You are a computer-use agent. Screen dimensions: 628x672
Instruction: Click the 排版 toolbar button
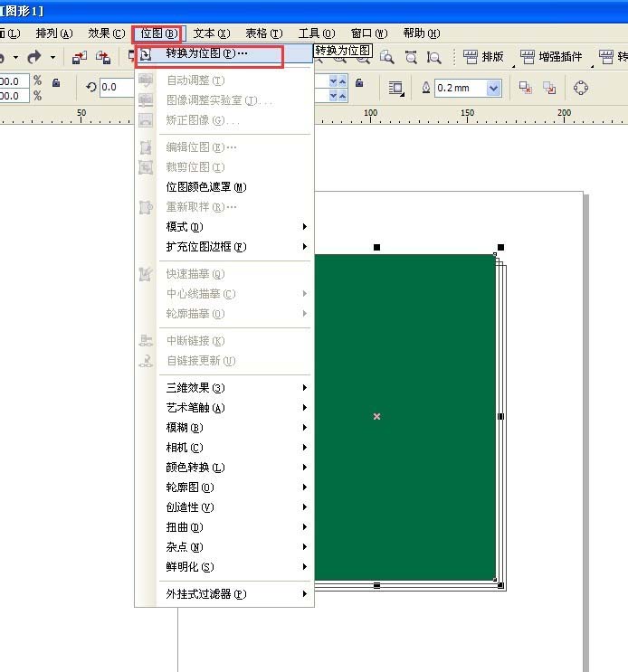(x=483, y=57)
